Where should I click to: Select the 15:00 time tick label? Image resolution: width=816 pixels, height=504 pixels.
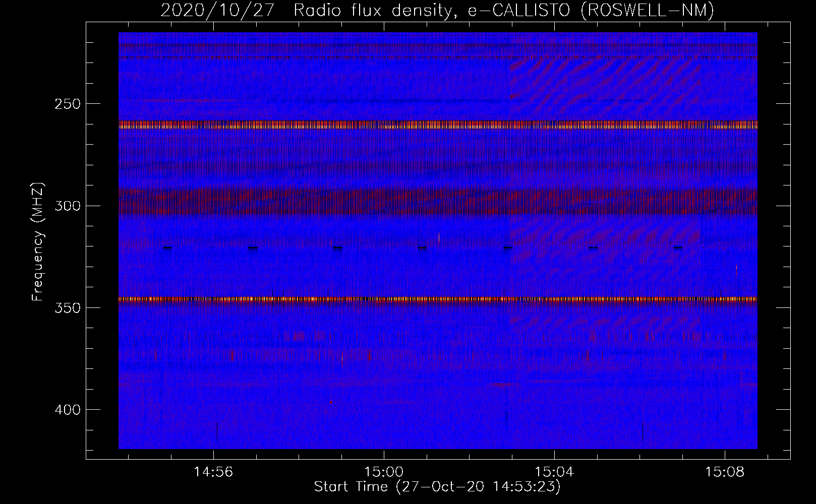(x=384, y=472)
